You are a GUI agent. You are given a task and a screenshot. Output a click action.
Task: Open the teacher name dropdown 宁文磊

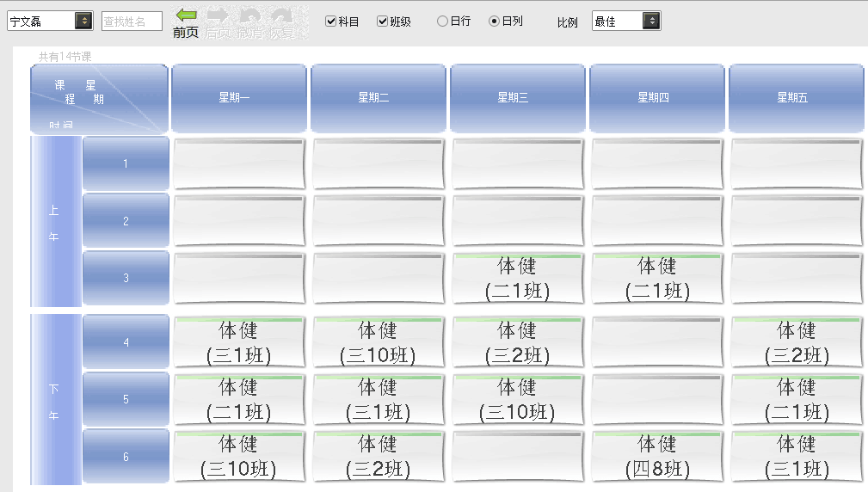coord(51,21)
